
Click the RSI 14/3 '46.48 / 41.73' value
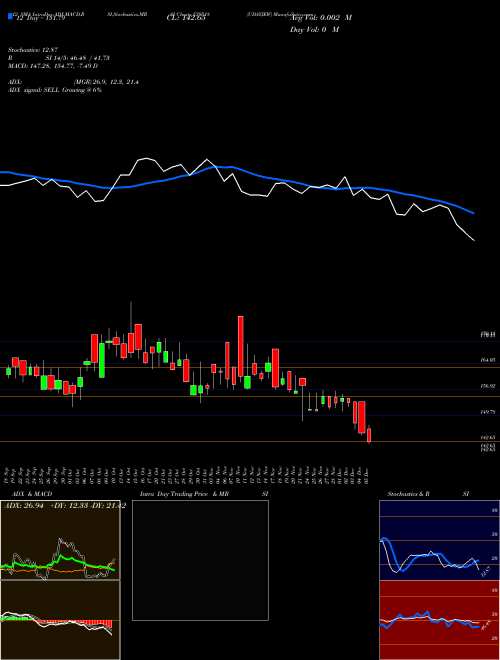tap(89, 58)
